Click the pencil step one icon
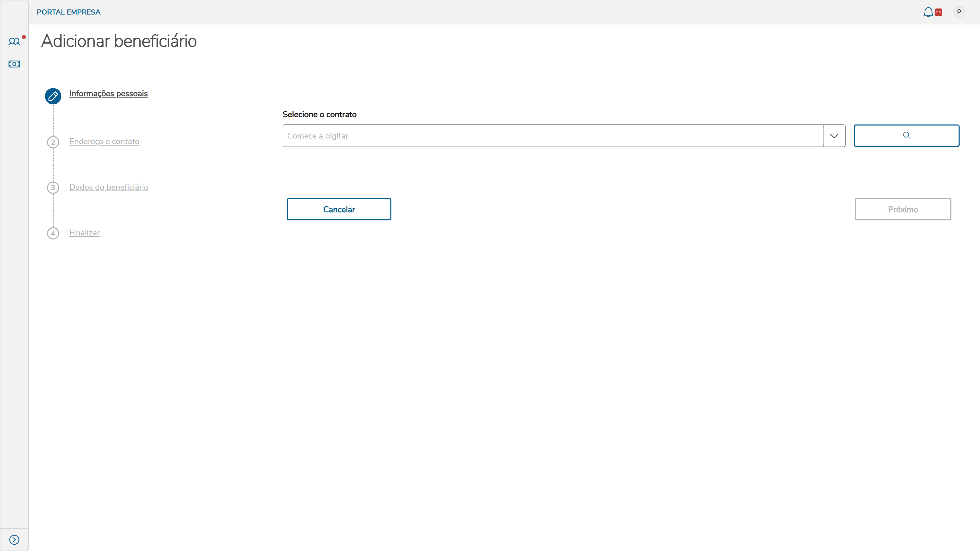Screen dimensions: 980x551 click(53, 96)
